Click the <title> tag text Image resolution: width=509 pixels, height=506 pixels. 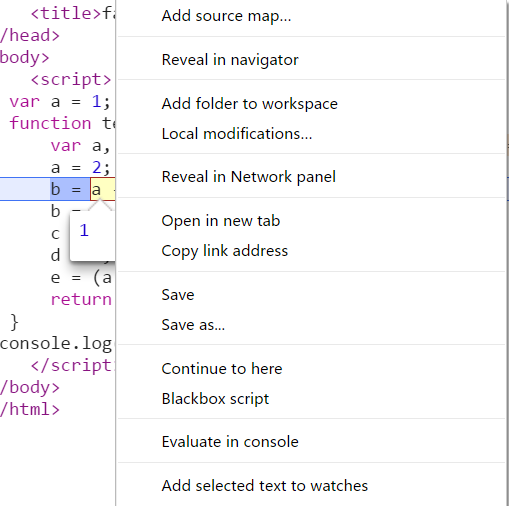(x=65, y=13)
